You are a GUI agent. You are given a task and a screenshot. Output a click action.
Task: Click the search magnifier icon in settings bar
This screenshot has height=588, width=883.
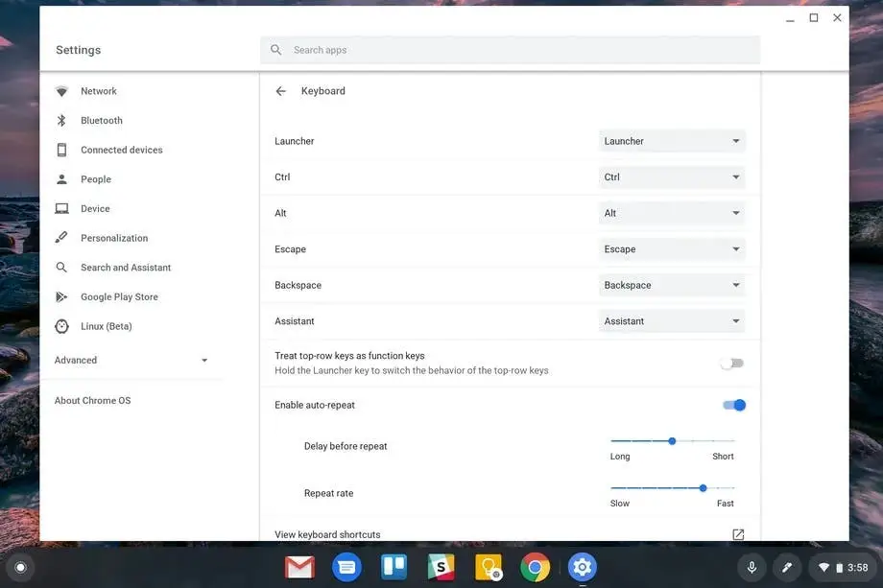click(276, 50)
